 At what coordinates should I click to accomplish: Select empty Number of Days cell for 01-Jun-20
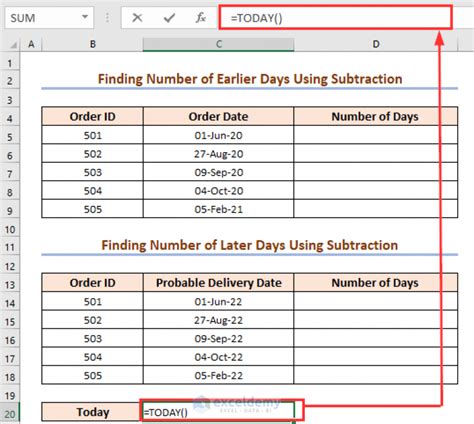[x=376, y=135]
